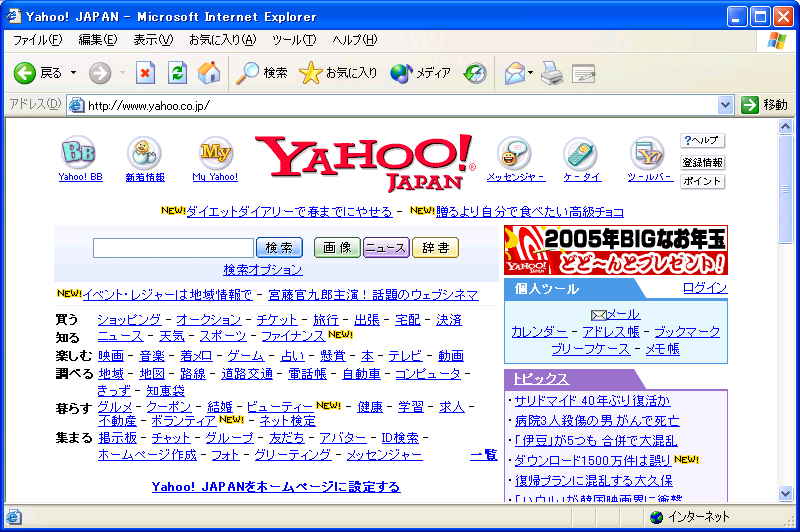Click the Print toolbar icon
The image size is (800, 532).
pos(552,73)
